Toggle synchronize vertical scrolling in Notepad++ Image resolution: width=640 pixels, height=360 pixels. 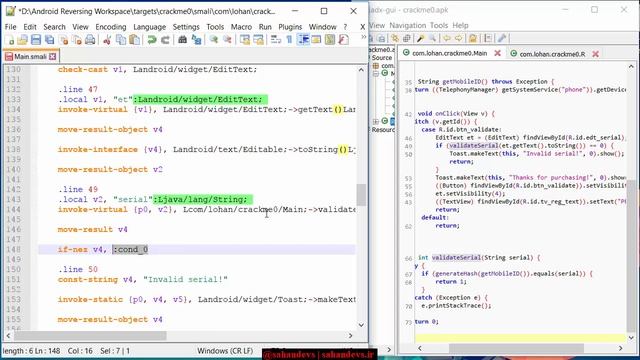click(x=245, y=40)
